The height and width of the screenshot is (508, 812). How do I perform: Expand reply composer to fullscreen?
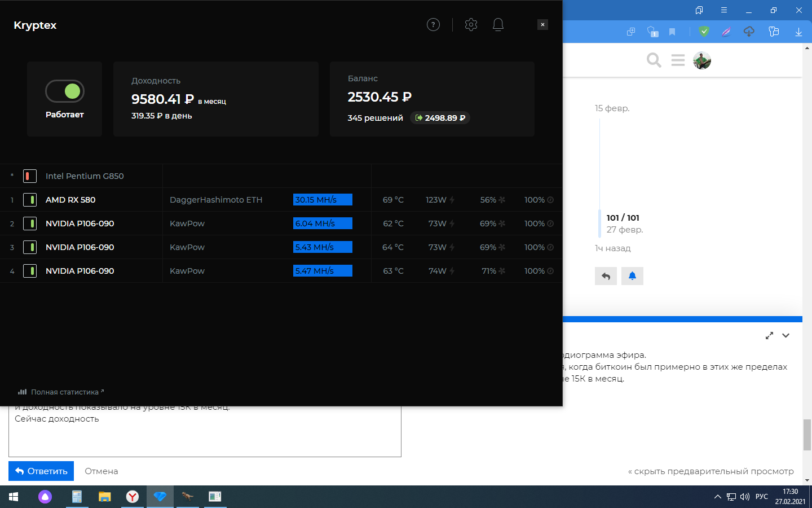(x=769, y=335)
